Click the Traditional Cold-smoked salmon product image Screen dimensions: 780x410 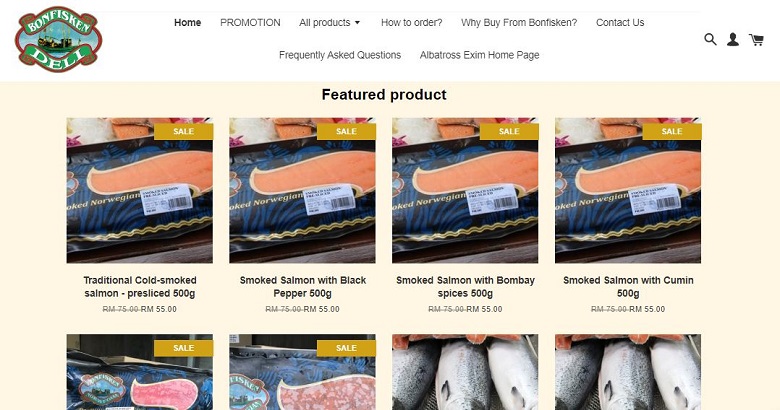click(140, 190)
